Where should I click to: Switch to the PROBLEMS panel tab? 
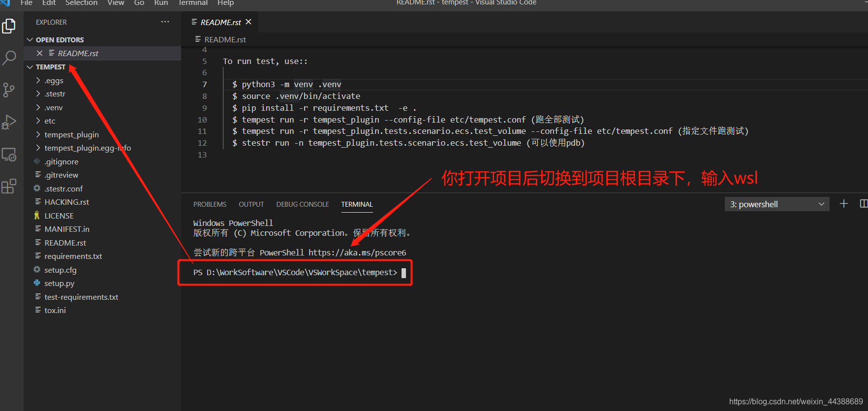pos(210,204)
